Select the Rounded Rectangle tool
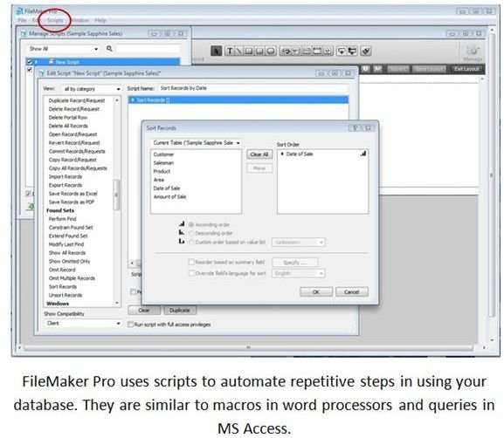 pos(259,51)
